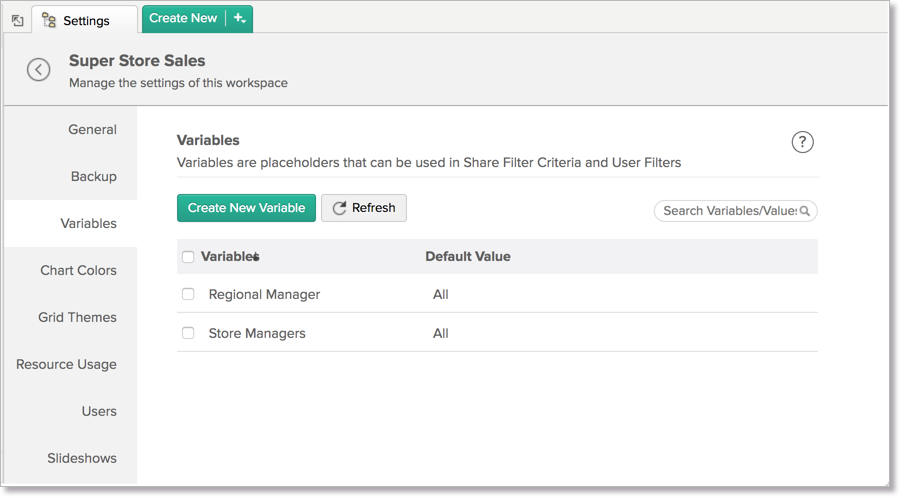Open the Create New plus dropdown
This screenshot has height=497, width=900.
(240, 18)
